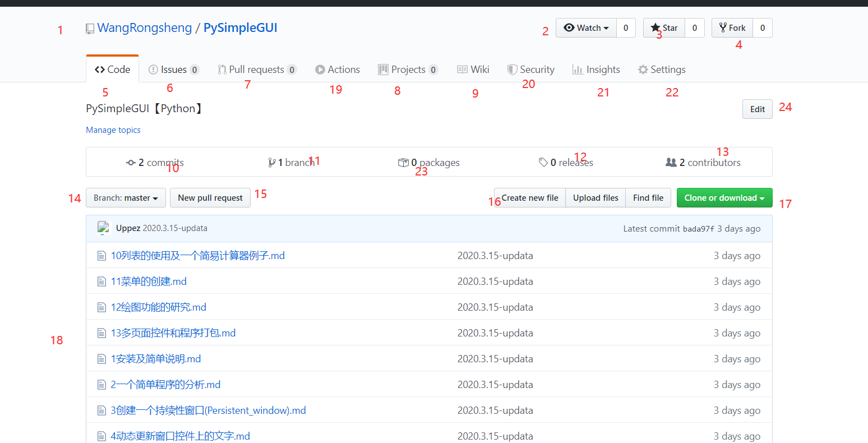This screenshot has width=868, height=443.
Task: Open the Uppez author link
Action: 128,228
